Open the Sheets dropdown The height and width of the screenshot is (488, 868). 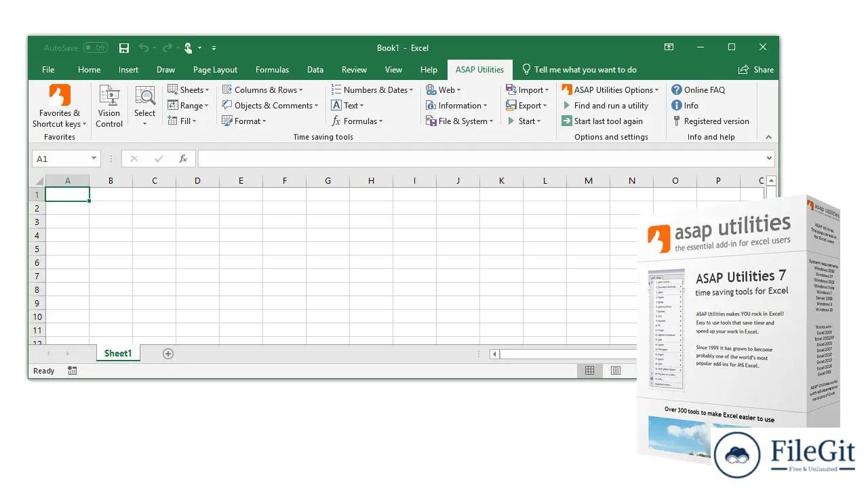pos(188,89)
